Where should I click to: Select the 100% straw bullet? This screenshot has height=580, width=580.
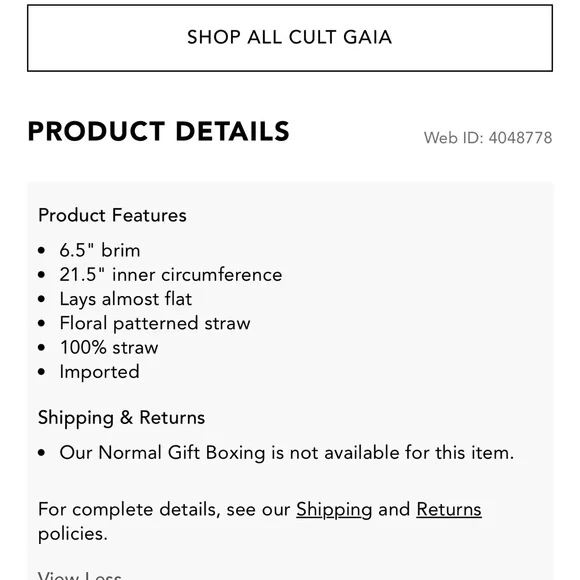click(109, 348)
